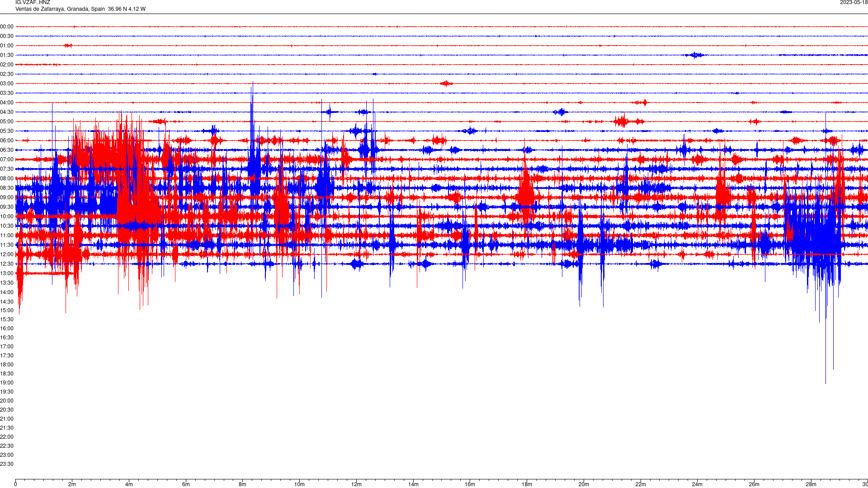Select the 08:00 time row label
Screen dimensions: 868x488
coord(7,178)
